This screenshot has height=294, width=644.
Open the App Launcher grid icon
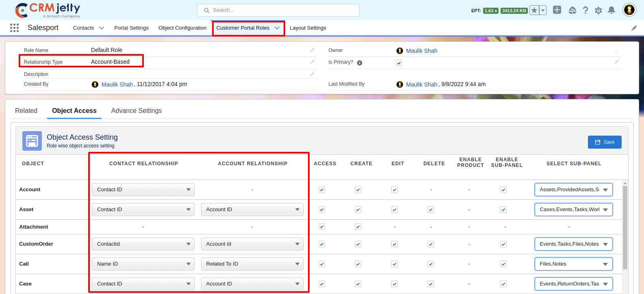click(14, 28)
